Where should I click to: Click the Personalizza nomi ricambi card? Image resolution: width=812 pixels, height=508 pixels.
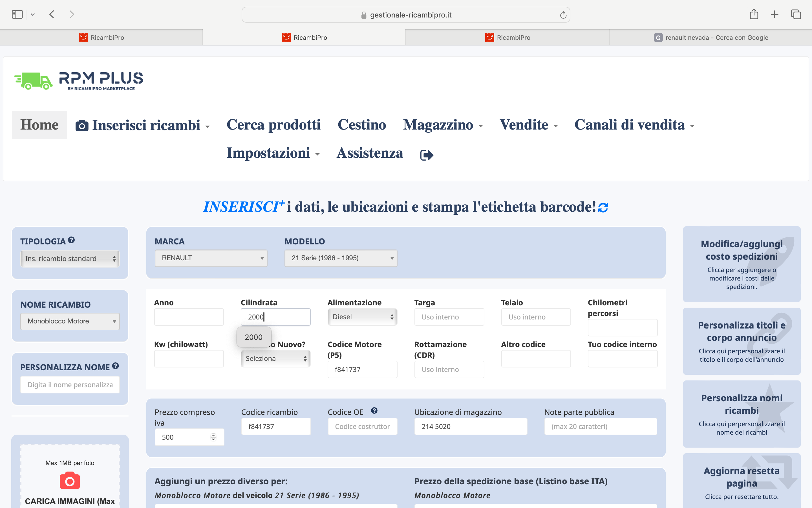tap(742, 414)
